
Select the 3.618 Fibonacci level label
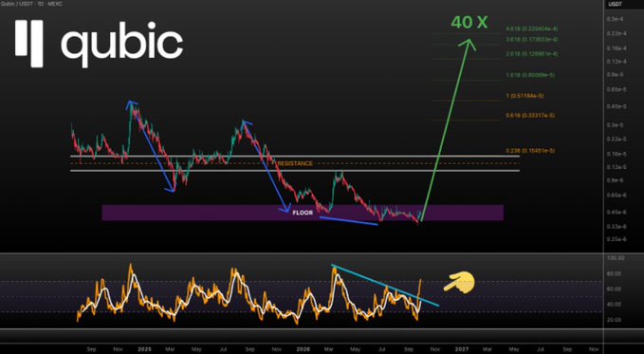532,40
